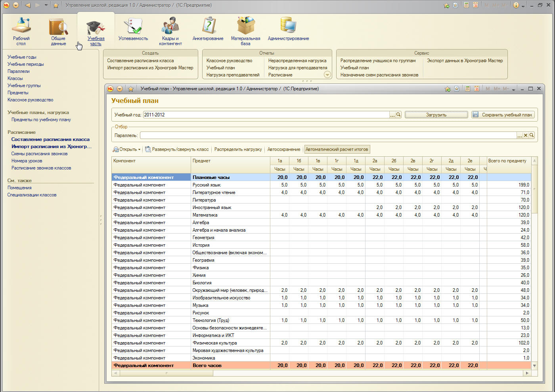Open calendar from the main title bar

475,5
